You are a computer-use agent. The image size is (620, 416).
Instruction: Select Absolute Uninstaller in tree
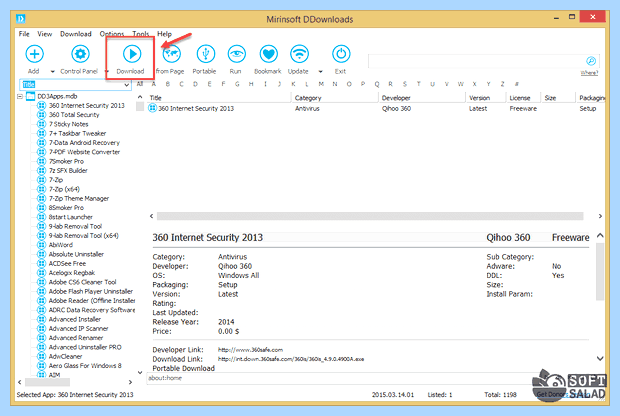pyautogui.click(x=76, y=254)
